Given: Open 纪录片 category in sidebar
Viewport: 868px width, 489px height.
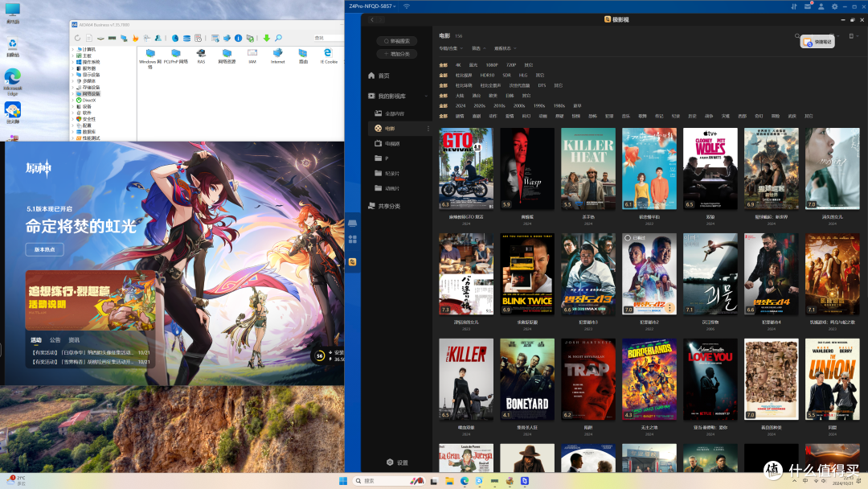Looking at the screenshot, I should tap(387, 174).
